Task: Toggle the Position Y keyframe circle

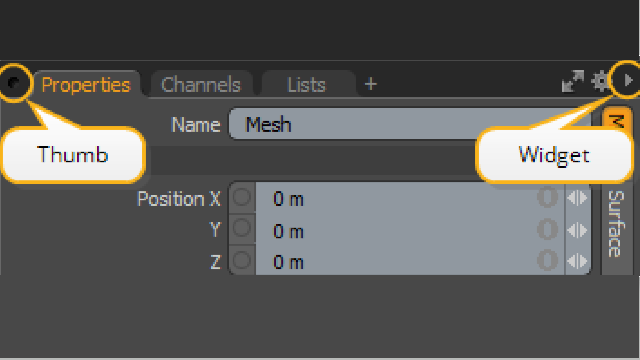Action: 242,228
